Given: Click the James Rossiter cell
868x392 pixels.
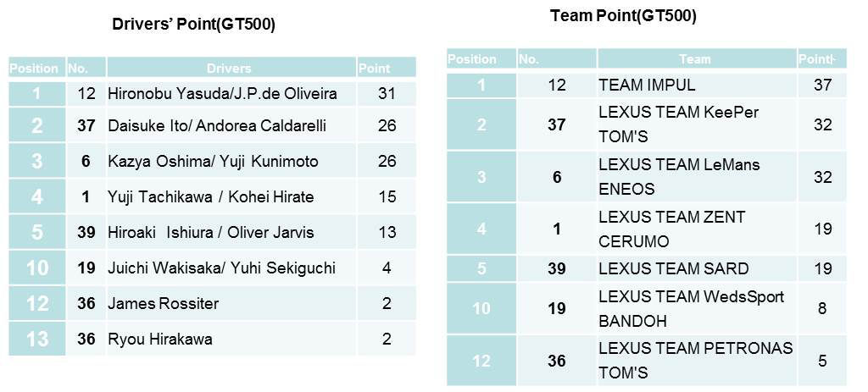Looking at the screenshot, I should 163,303.
